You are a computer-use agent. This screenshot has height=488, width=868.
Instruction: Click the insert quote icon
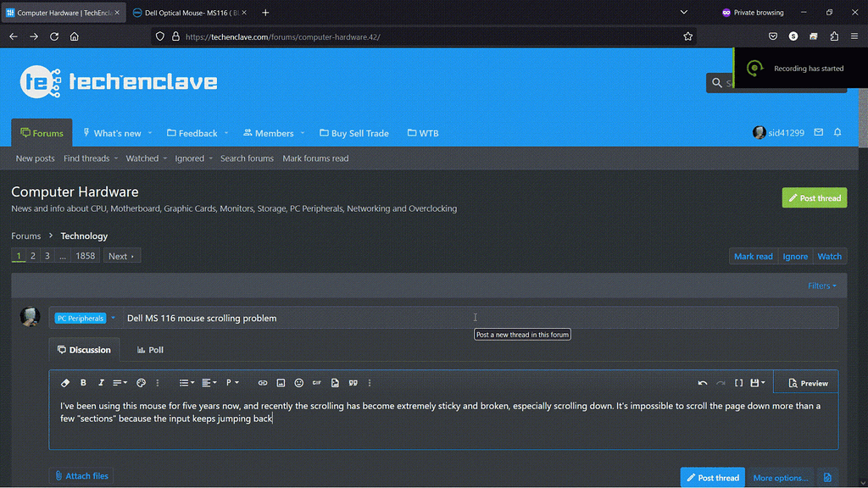coord(353,383)
